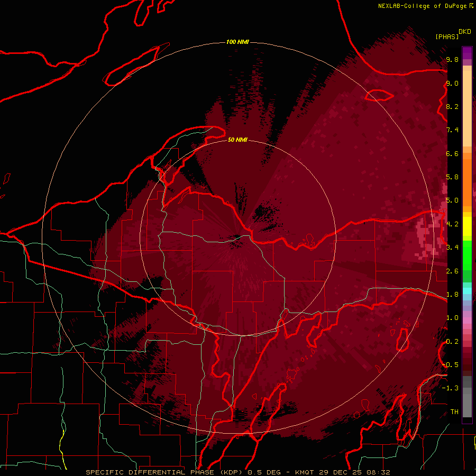The width and height of the screenshot is (476, 476).
Task: Click the DKD units label above legend
Action: (464, 32)
